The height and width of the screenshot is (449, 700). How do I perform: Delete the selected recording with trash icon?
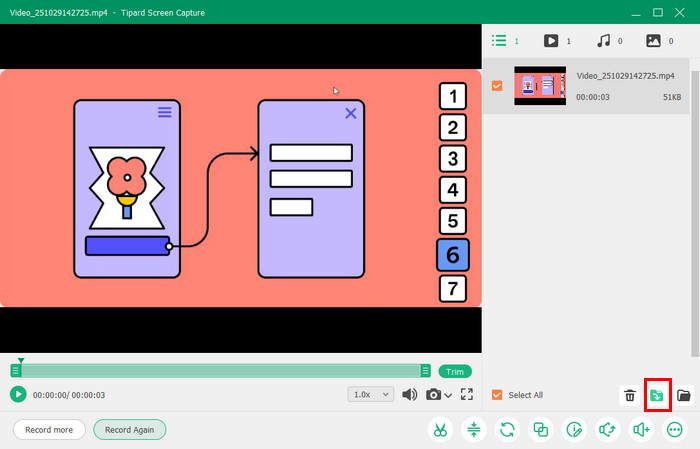pyautogui.click(x=630, y=395)
